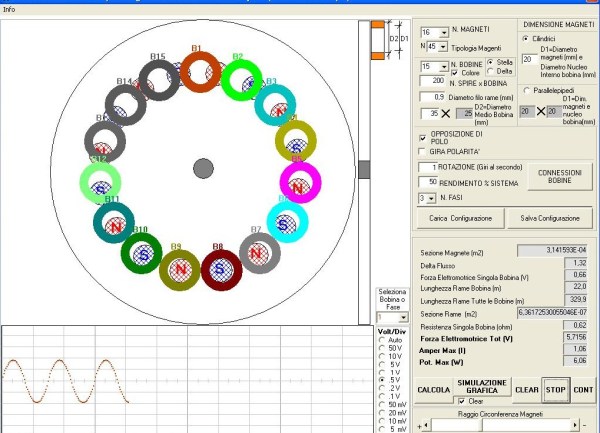600x433 pixels.
Task: Select the Delta connection radio button
Action: point(491,72)
